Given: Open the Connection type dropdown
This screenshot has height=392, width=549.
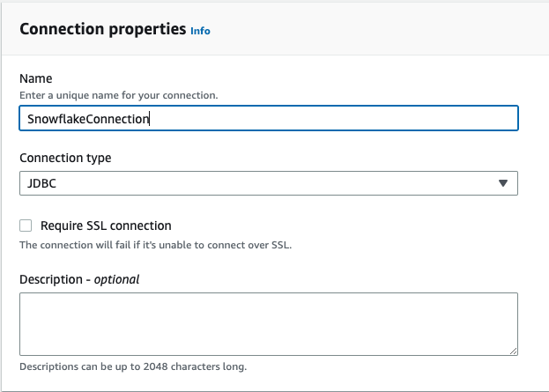Looking at the screenshot, I should [x=268, y=182].
